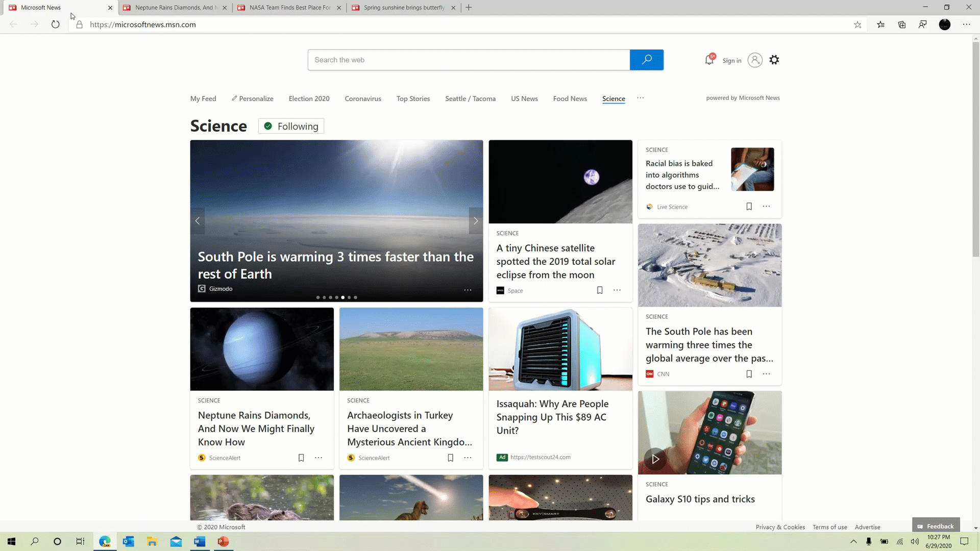Screen dimensions: 980x551
Task: Select the Science tab
Action: pyautogui.click(x=612, y=98)
